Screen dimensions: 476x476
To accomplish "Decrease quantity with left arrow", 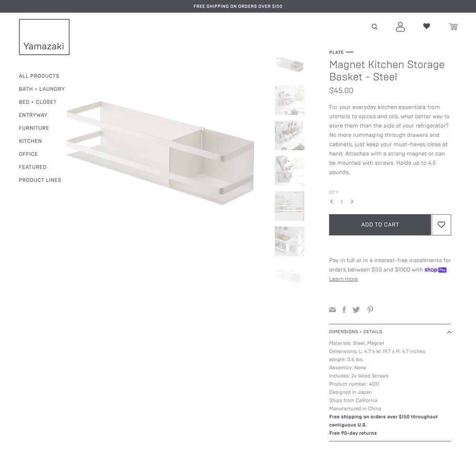I will tap(331, 201).
